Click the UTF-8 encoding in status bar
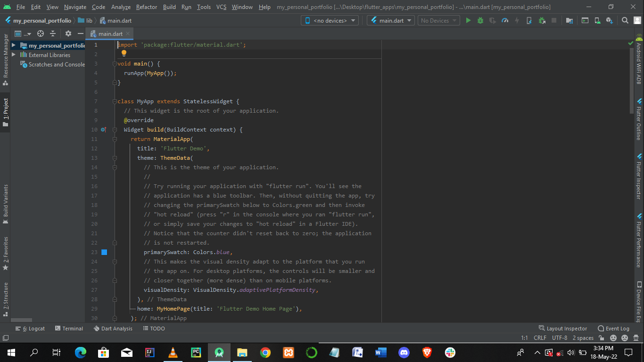The image size is (644, 362). tap(560, 338)
